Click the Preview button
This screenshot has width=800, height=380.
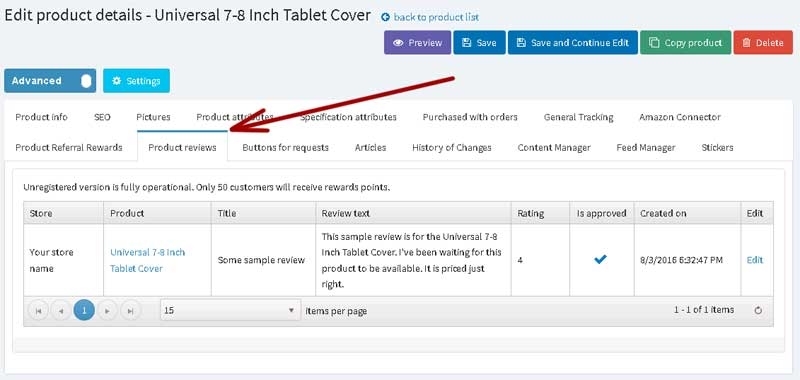click(x=417, y=43)
